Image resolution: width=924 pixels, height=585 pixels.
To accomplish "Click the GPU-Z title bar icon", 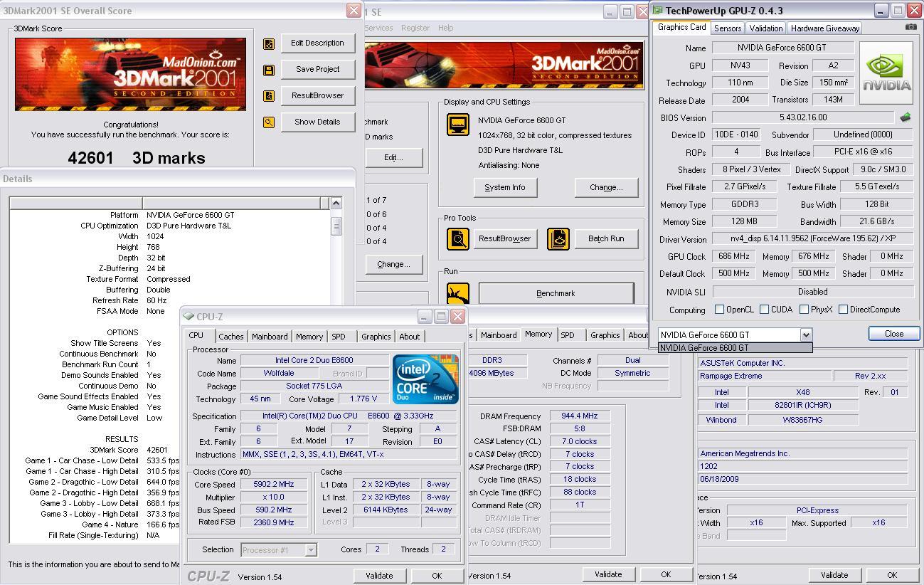I will 658,11.
